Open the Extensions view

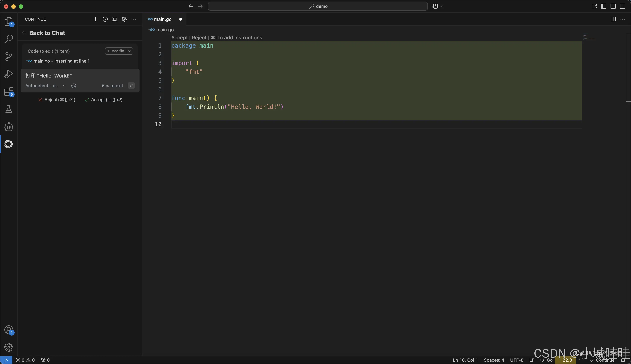click(9, 92)
